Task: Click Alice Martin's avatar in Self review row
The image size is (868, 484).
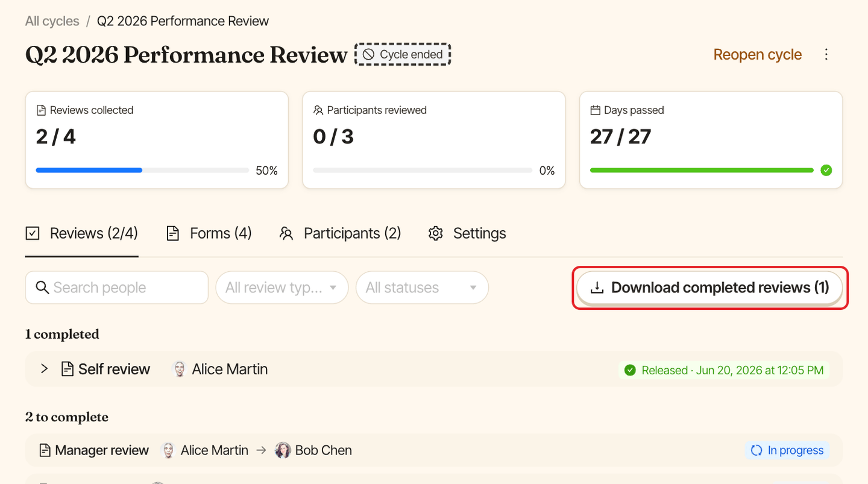Action: coord(180,369)
